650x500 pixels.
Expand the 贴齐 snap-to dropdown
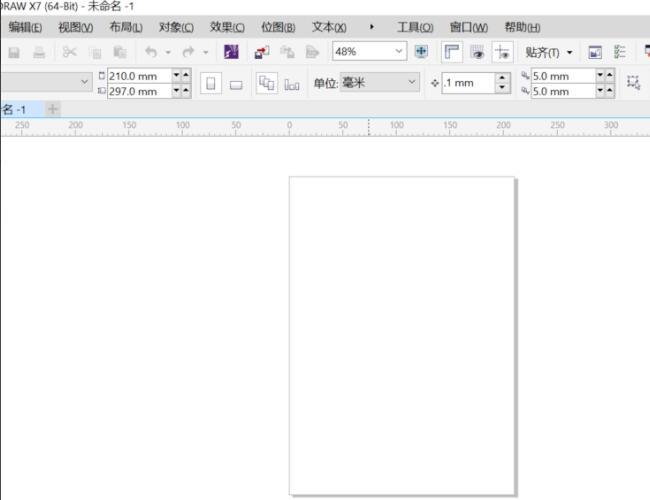570,53
